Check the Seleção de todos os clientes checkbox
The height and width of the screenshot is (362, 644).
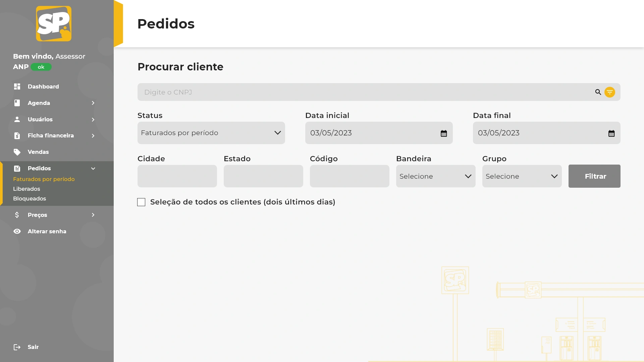141,202
